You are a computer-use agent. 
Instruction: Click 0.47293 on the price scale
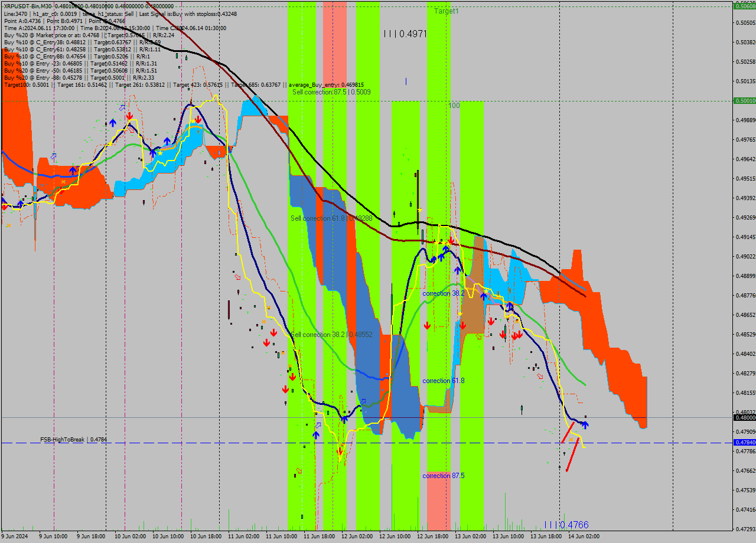coord(745,529)
